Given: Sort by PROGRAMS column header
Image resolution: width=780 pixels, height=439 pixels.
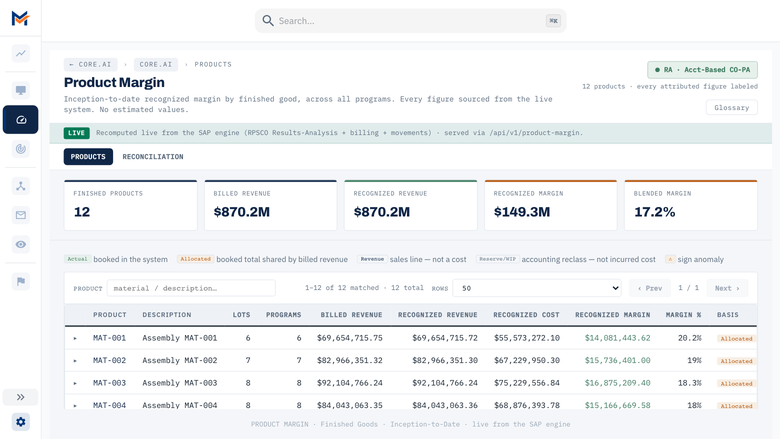Looking at the screenshot, I should click(284, 315).
